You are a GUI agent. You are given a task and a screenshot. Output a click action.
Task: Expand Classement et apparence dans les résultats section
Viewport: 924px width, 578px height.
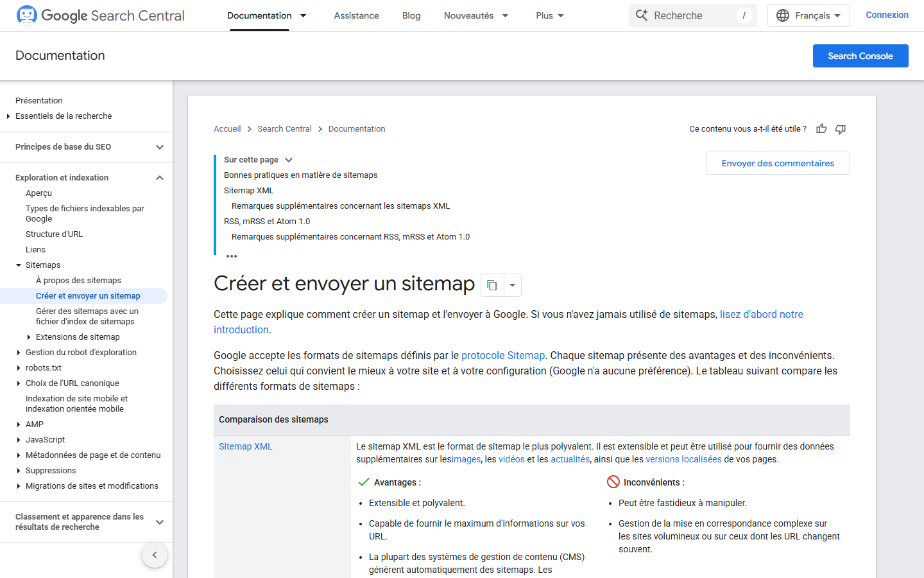160,522
